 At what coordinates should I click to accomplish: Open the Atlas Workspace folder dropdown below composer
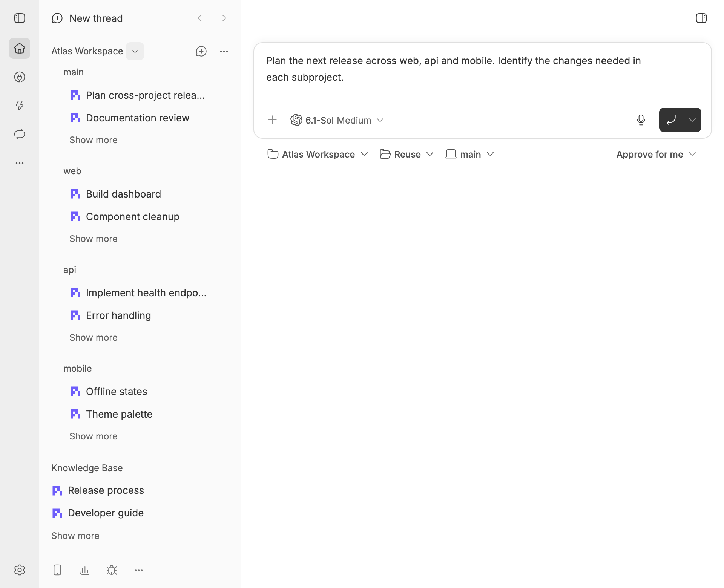[x=318, y=154]
